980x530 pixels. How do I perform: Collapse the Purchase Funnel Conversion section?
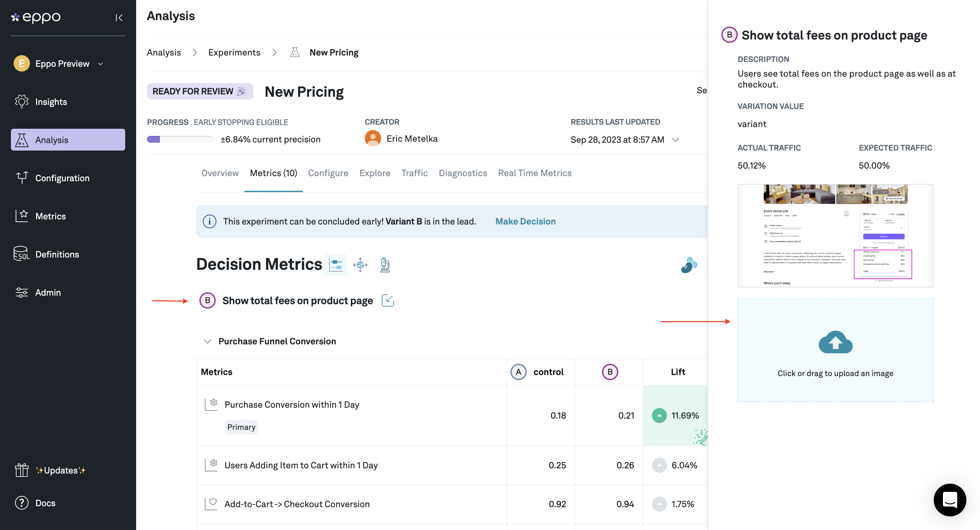pyautogui.click(x=207, y=341)
